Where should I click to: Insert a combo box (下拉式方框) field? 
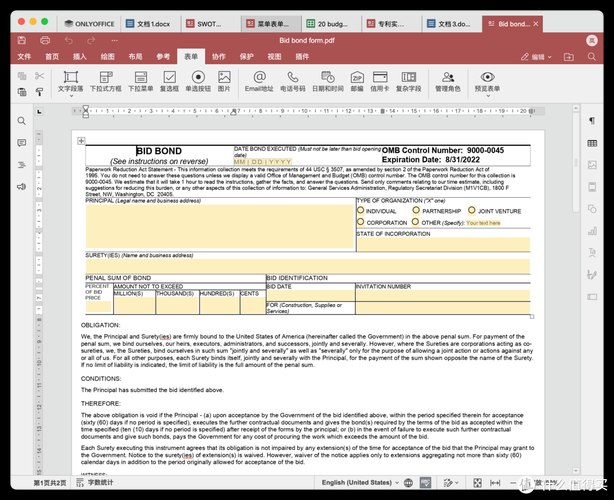coord(106,80)
